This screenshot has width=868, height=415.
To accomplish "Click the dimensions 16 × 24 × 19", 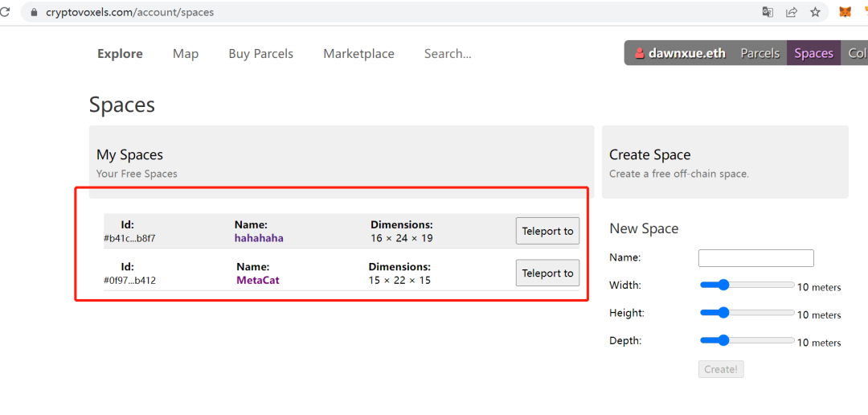I will (x=401, y=239).
